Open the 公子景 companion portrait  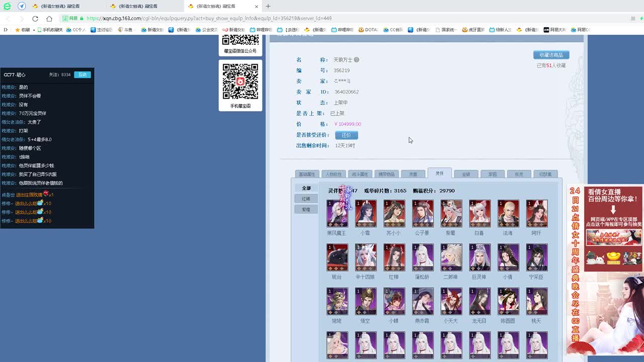[423, 213]
